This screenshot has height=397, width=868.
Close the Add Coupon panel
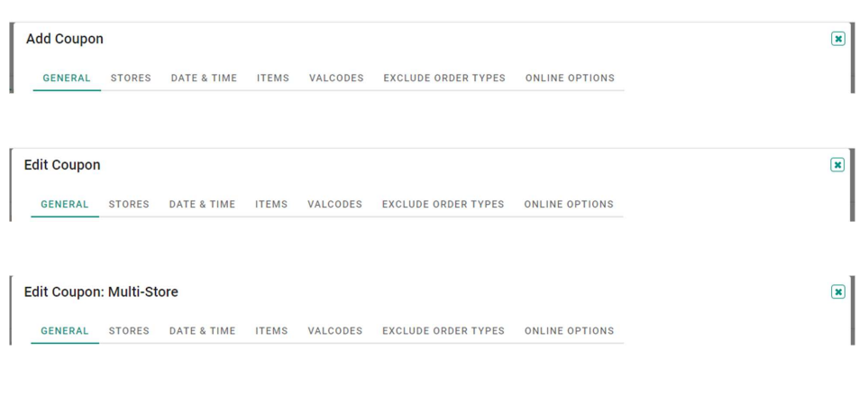tap(837, 39)
